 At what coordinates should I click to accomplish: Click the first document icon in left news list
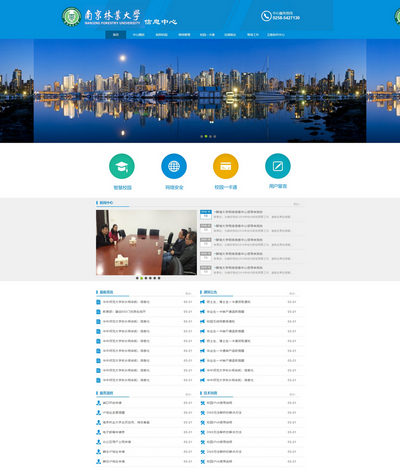click(98, 302)
